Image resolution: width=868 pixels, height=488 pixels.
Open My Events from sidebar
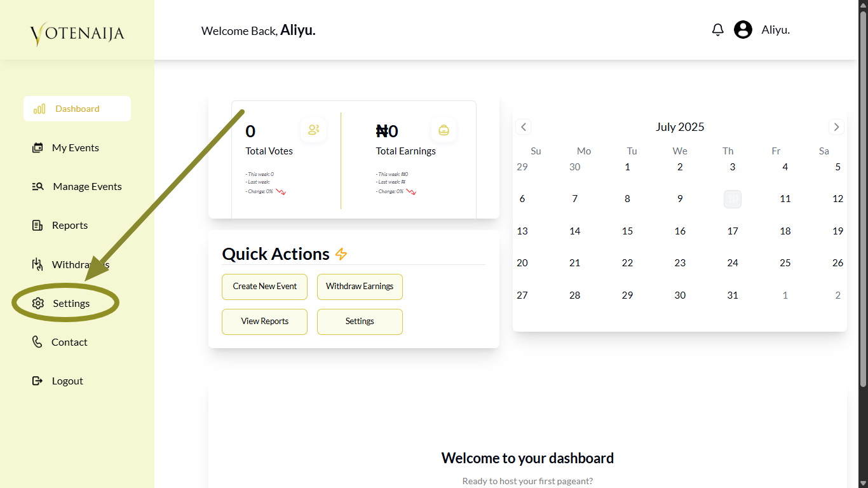75,147
